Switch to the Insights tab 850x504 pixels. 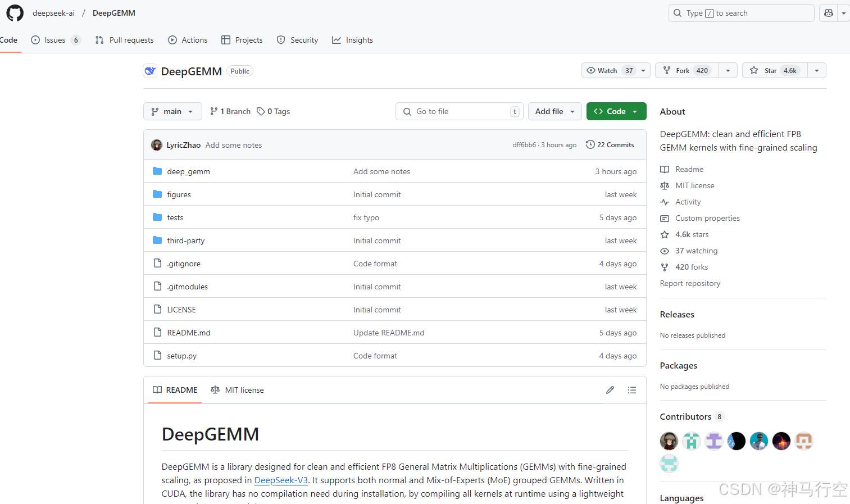(352, 40)
